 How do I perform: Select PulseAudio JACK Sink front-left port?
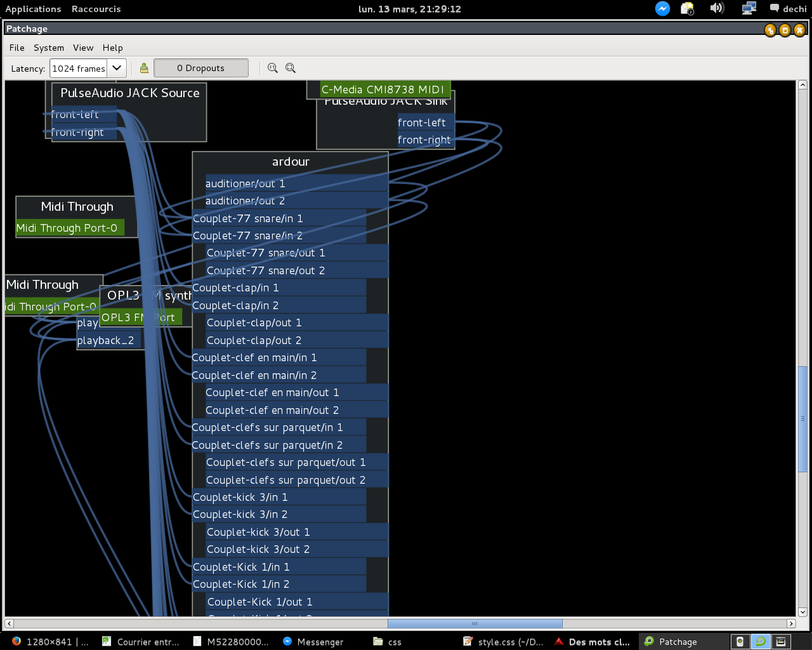click(425, 123)
